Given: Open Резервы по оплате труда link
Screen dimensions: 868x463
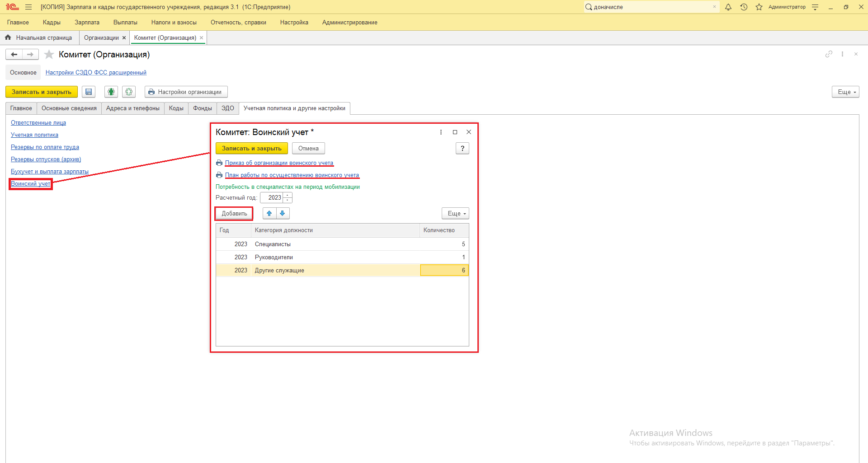Looking at the screenshot, I should (x=45, y=147).
